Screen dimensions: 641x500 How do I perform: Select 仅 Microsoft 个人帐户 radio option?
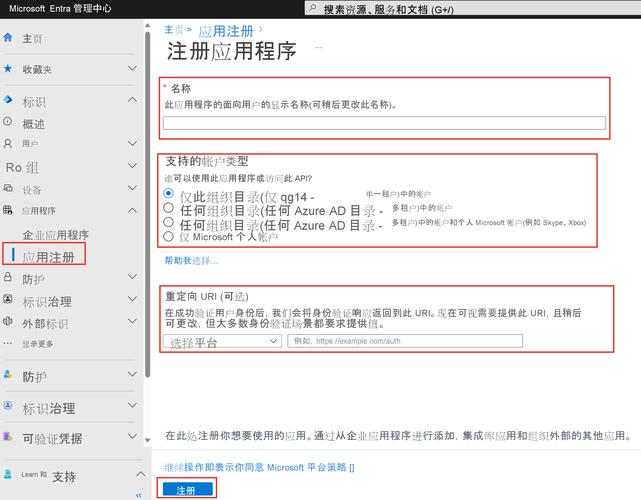pyautogui.click(x=168, y=236)
